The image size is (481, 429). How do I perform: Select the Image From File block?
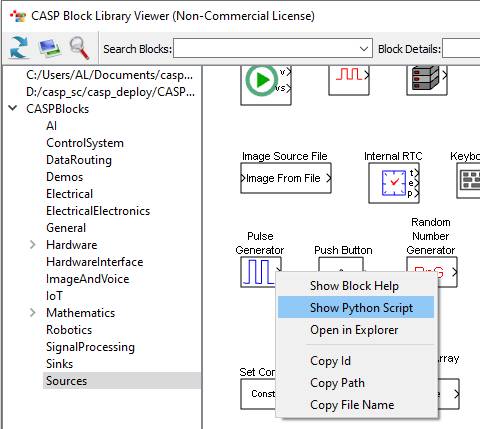pyautogui.click(x=286, y=178)
